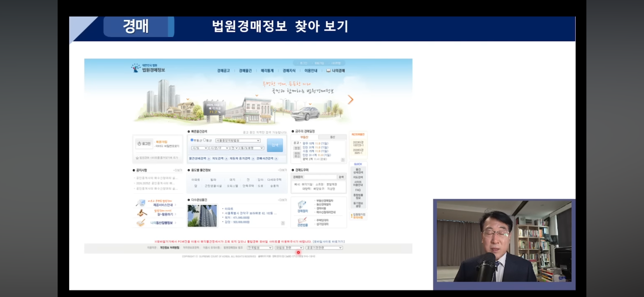
Task: Click the 모바일 사이트 바로가기 link
Action: [329, 242]
